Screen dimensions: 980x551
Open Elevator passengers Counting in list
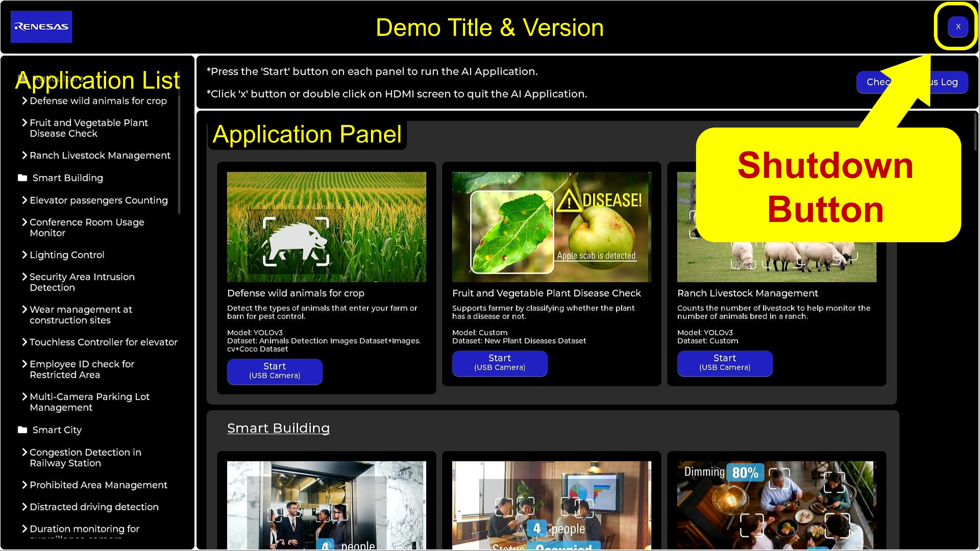click(98, 200)
